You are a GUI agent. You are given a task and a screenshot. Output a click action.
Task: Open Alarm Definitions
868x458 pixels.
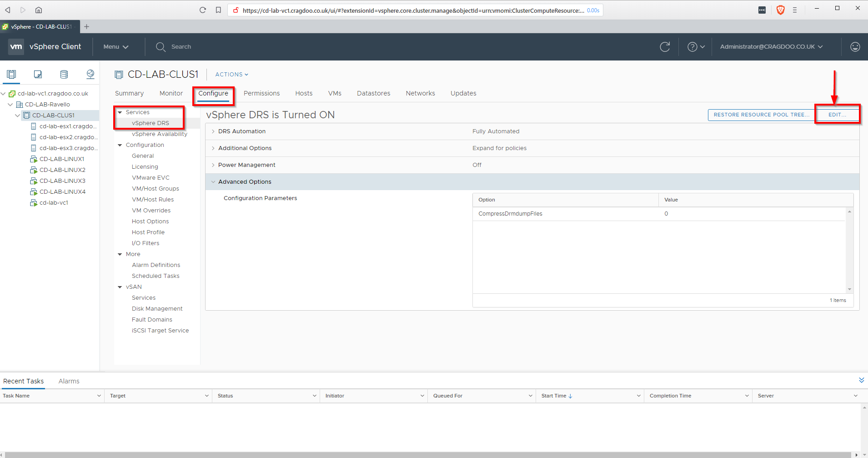pyautogui.click(x=156, y=265)
